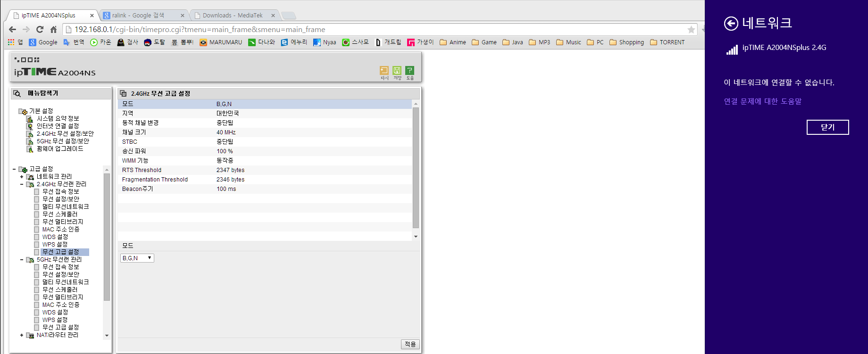Collapse the 5GHz 무선랜 관리 node

click(x=22, y=260)
